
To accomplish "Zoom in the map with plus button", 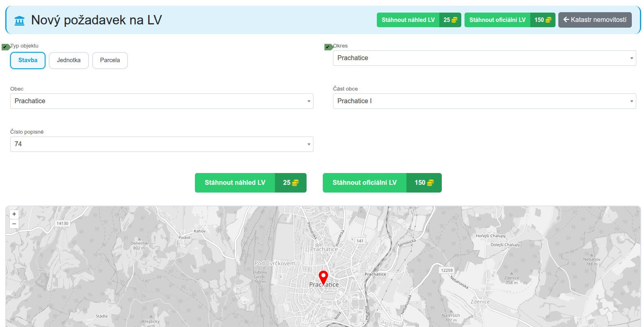I will [14, 214].
